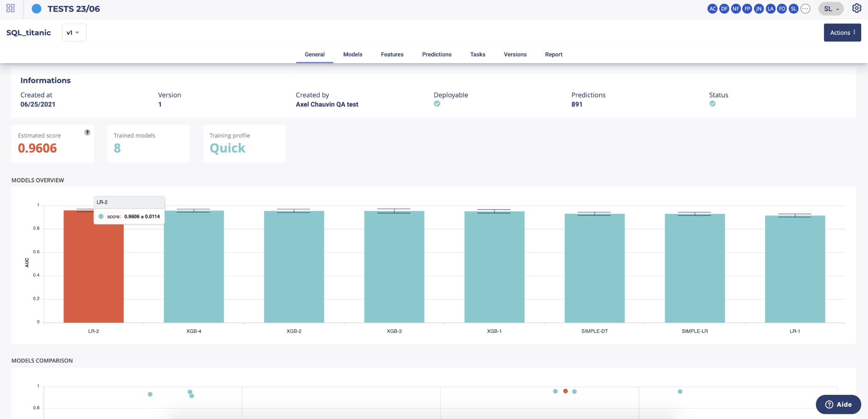Click the creator name Axel Chauvin QA test

tap(327, 104)
